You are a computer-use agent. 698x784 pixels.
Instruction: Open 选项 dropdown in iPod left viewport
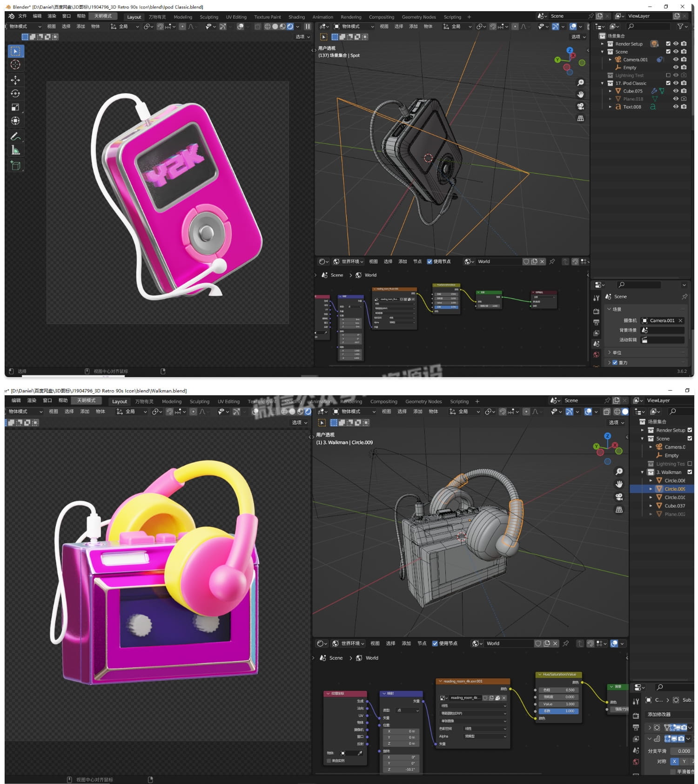[302, 37]
